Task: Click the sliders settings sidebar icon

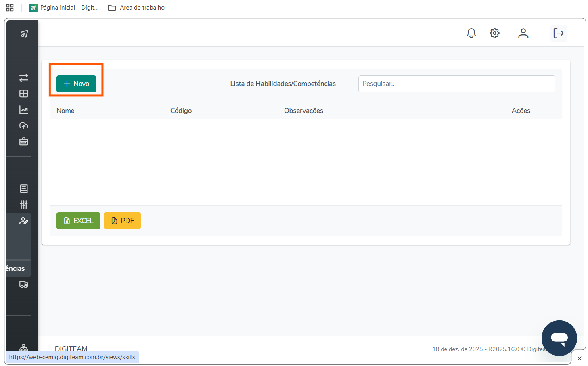Action: (24, 205)
